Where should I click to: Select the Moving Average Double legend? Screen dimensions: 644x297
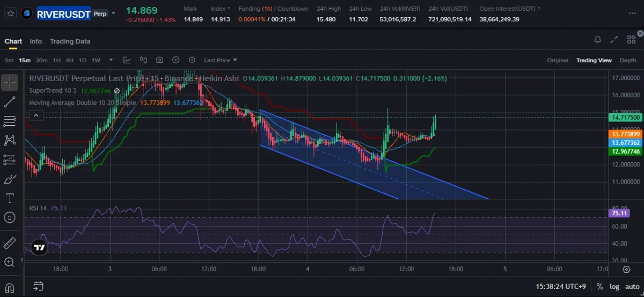(x=83, y=102)
